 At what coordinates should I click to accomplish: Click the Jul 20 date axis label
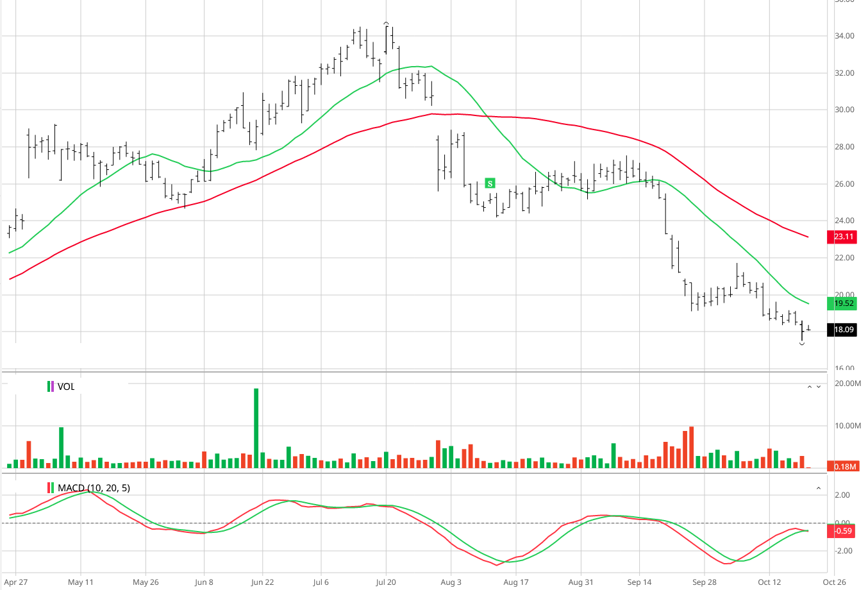click(x=386, y=582)
